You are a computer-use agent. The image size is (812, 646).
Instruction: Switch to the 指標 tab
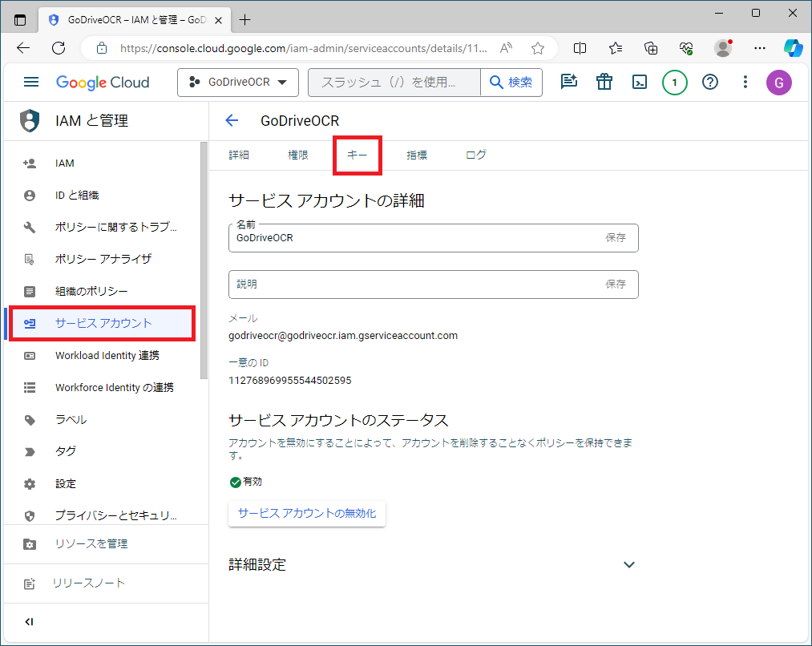click(416, 155)
